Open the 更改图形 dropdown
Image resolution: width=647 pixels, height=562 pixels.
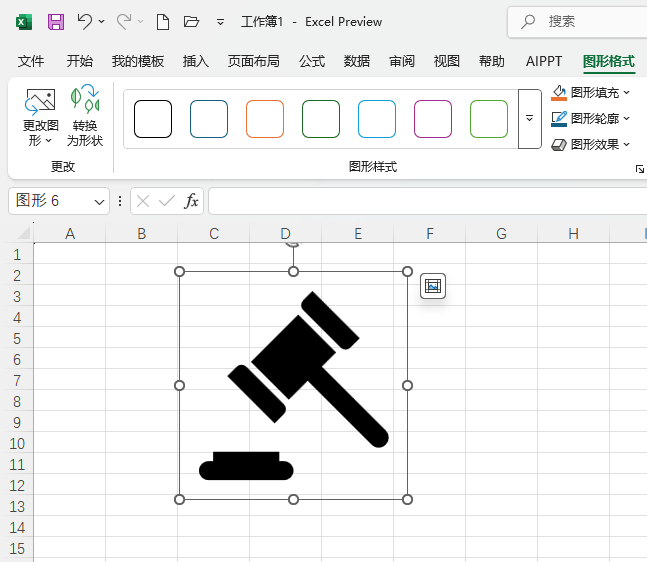tap(41, 132)
